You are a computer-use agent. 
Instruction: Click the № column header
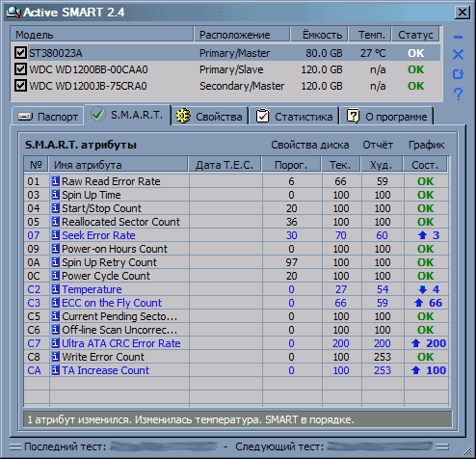point(36,165)
